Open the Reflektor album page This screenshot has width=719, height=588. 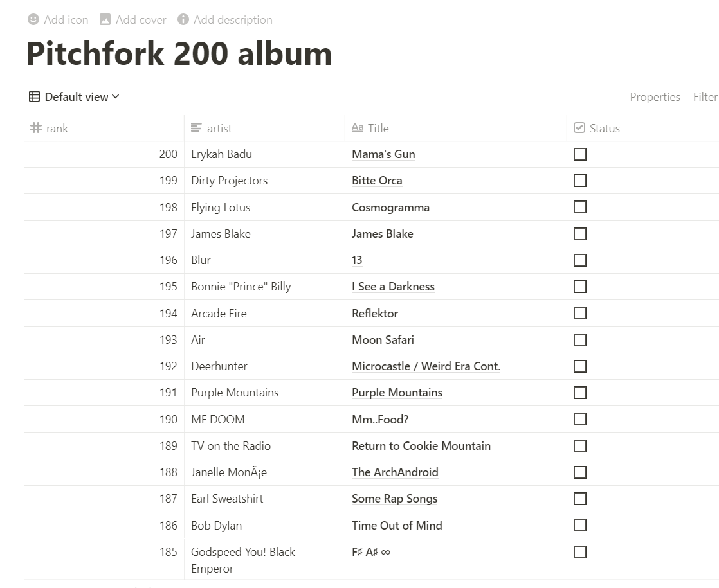point(374,313)
